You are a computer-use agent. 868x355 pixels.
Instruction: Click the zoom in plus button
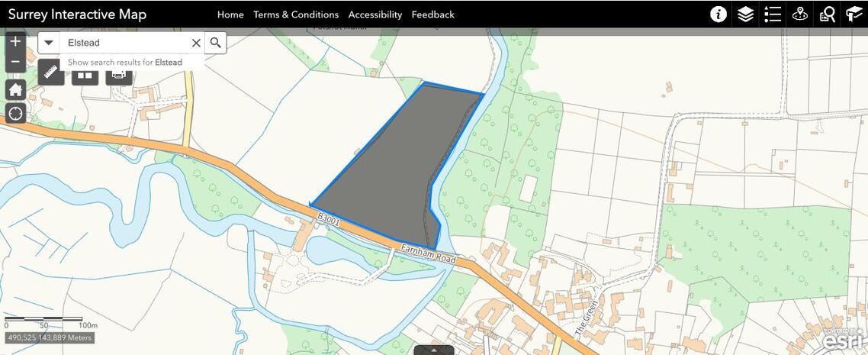click(15, 41)
